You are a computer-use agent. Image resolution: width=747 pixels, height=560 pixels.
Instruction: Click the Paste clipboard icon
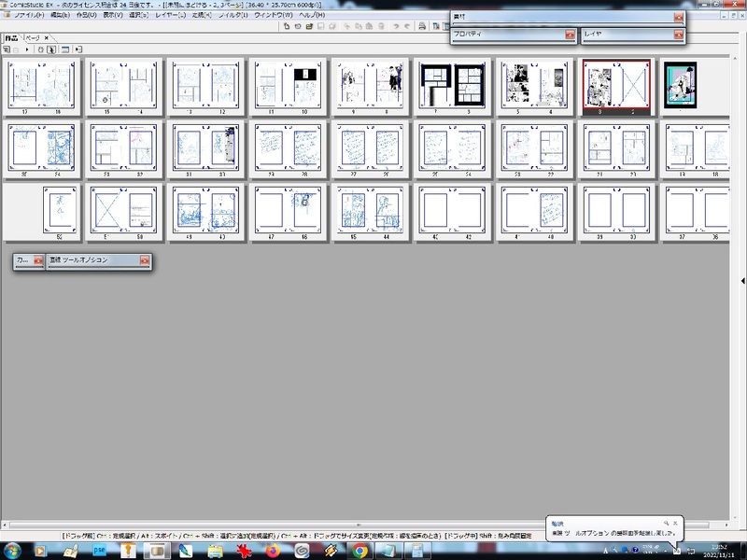pos(369,26)
